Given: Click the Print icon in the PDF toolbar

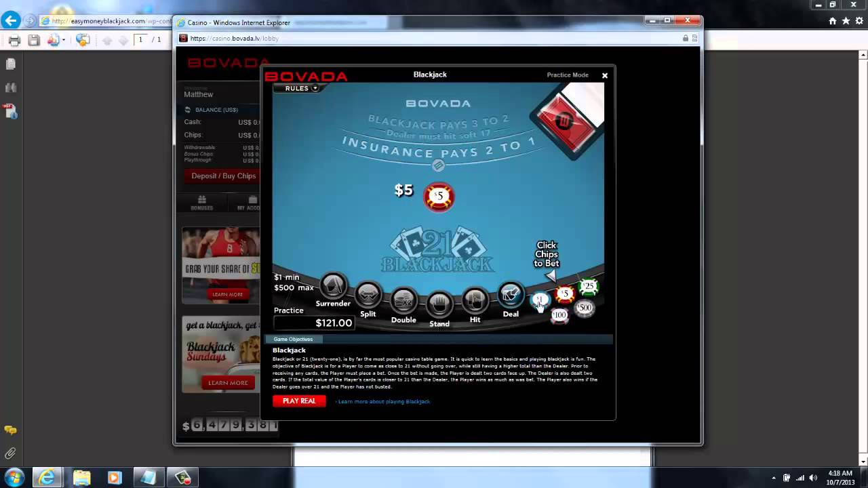Looking at the screenshot, I should [x=14, y=41].
